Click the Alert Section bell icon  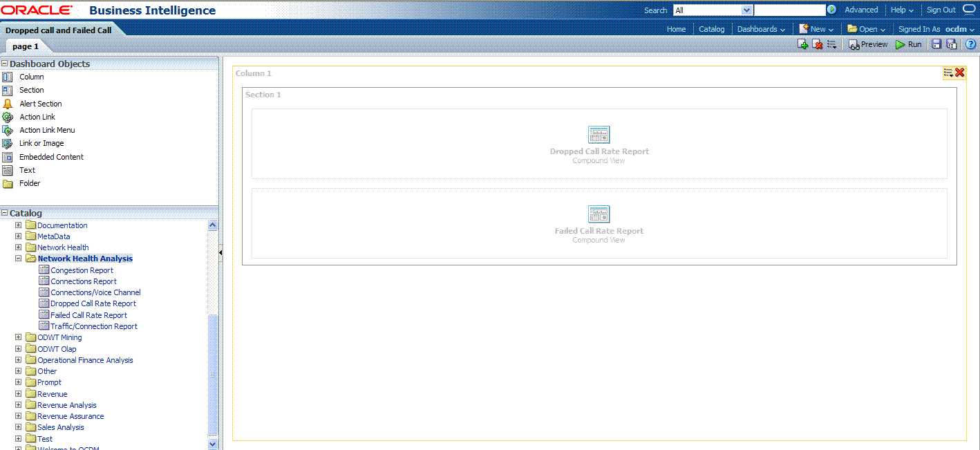coord(8,104)
